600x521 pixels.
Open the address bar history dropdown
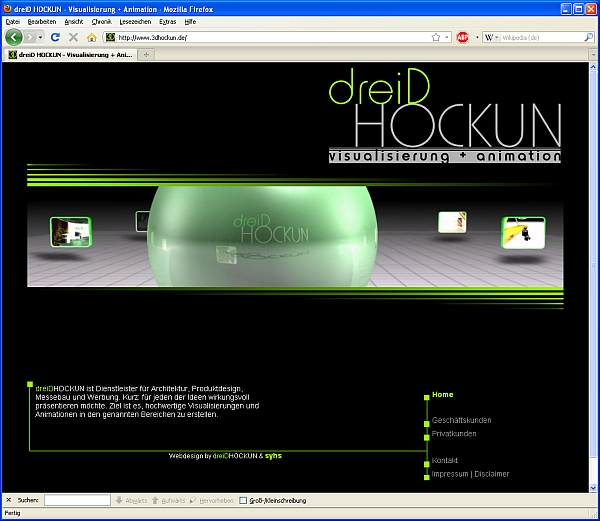coord(447,37)
